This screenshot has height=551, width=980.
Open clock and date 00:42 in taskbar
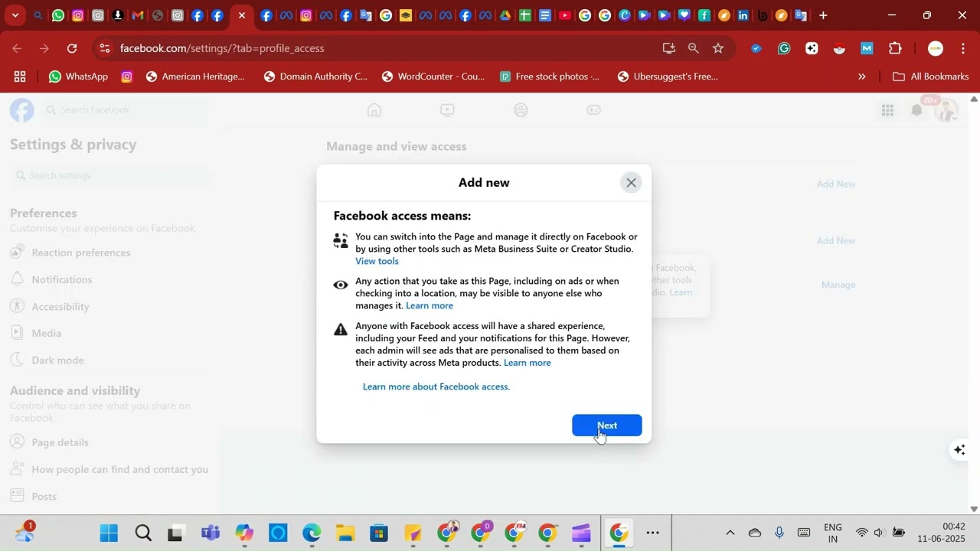click(x=942, y=533)
